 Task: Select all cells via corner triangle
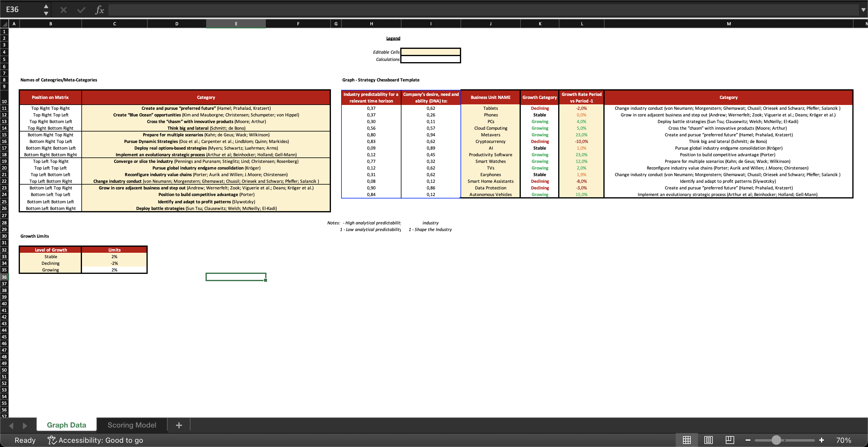[x=5, y=24]
